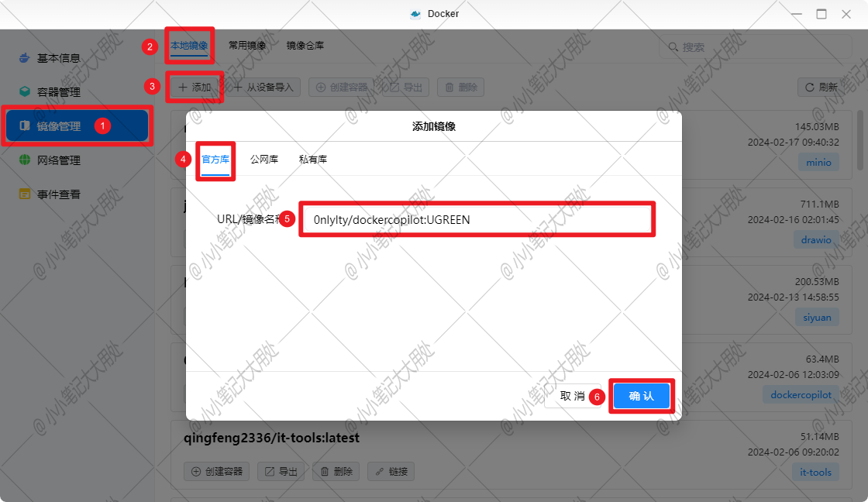This screenshot has height=502, width=868.
Task: Click the 145.03MB size text
Action: [817, 127]
